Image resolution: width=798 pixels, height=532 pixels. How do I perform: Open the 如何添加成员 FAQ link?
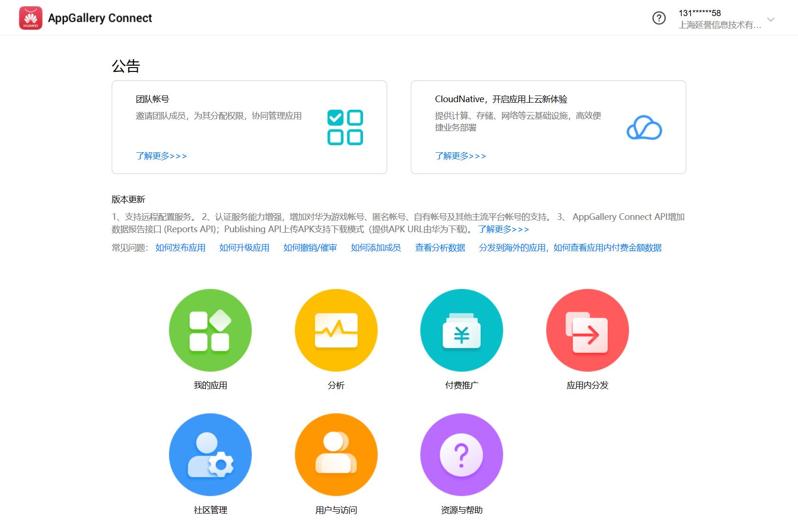pos(376,248)
